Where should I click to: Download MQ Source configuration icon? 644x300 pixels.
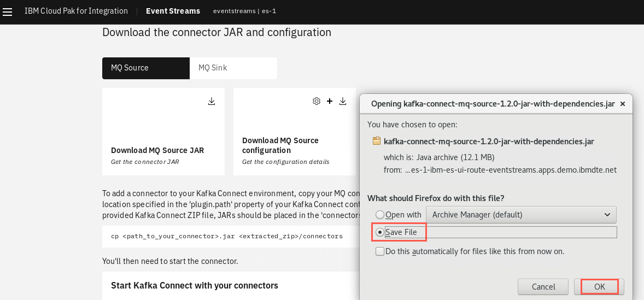343,101
